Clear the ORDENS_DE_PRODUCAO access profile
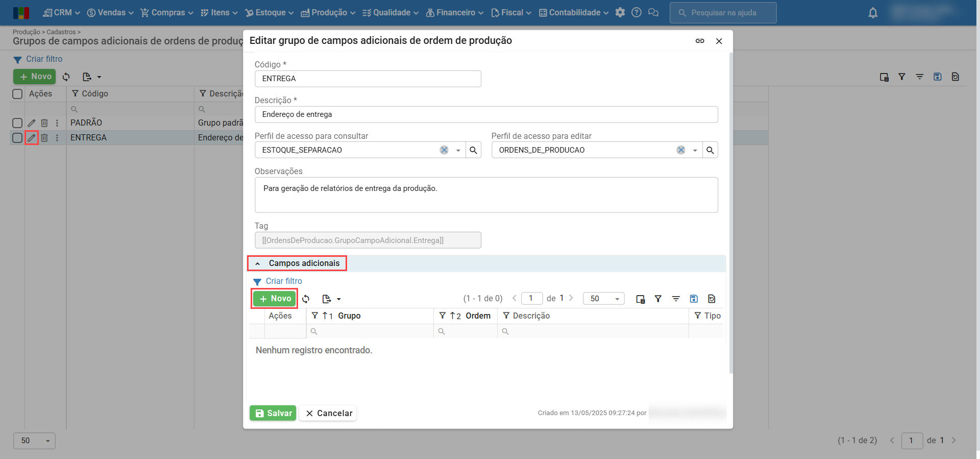Image resolution: width=980 pixels, height=459 pixels. (681, 150)
